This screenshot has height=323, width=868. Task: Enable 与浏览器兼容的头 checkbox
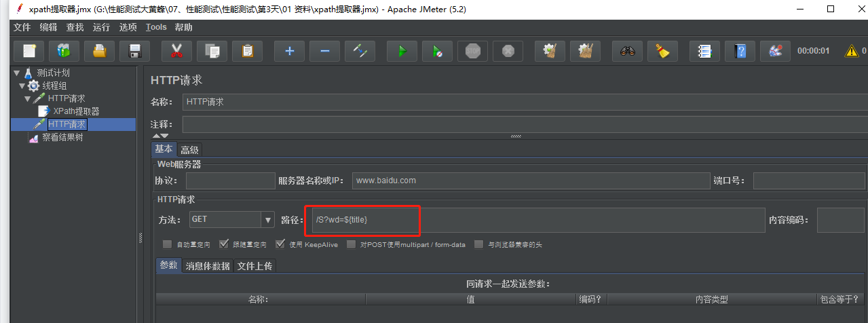478,244
